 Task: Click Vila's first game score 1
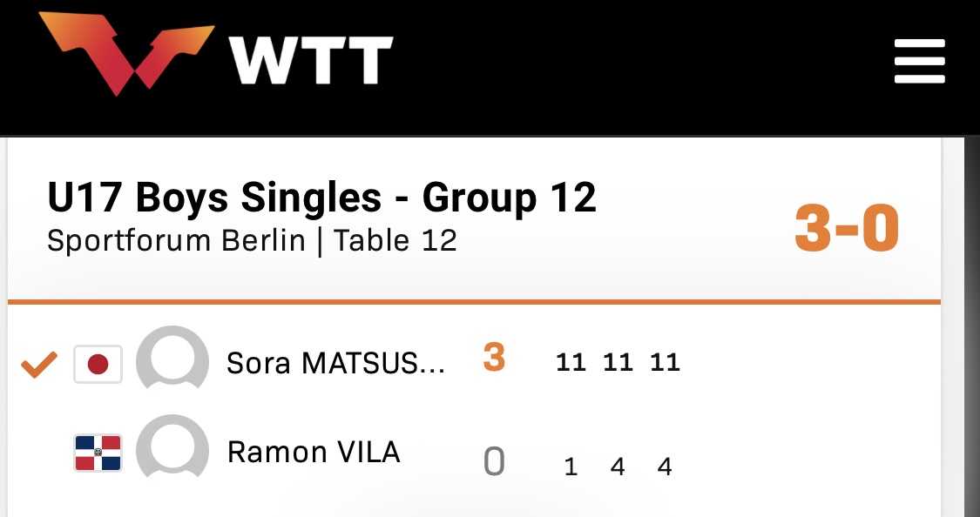click(x=571, y=467)
